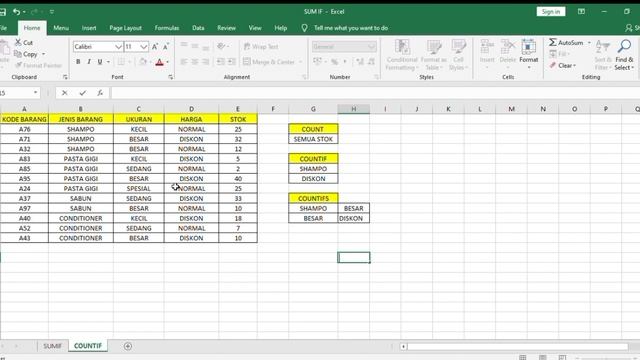Click the Insert Function fx icon

(100, 93)
